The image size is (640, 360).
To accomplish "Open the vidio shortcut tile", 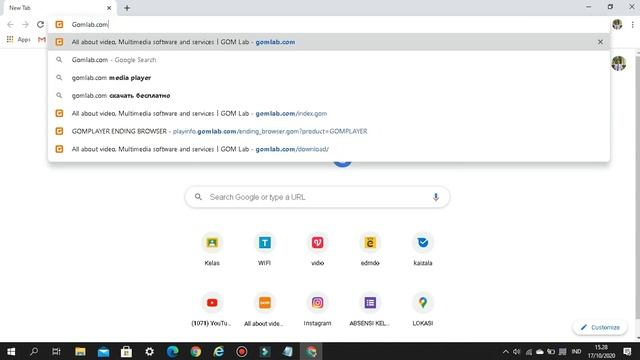I will click(317, 249).
